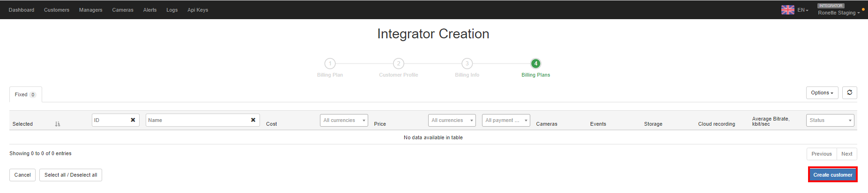Click the Average Bitrate column header

[771, 121]
